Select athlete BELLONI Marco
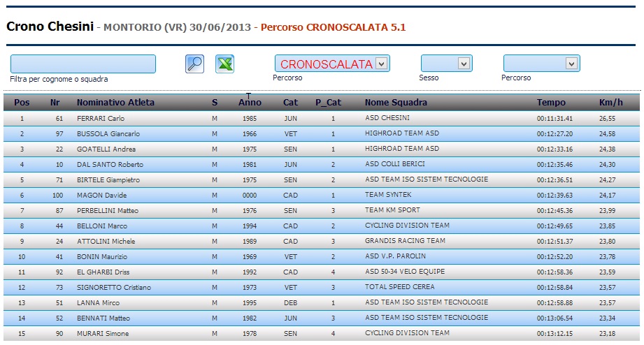 pyautogui.click(x=102, y=226)
